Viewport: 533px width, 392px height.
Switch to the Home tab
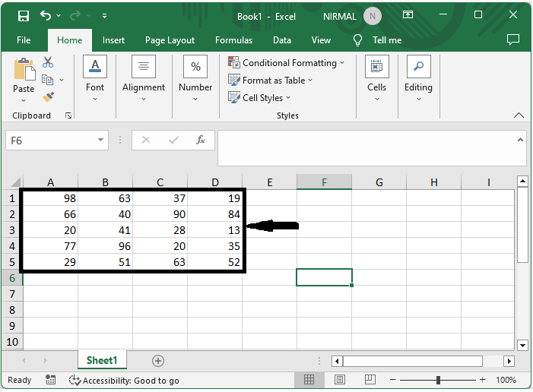click(70, 40)
